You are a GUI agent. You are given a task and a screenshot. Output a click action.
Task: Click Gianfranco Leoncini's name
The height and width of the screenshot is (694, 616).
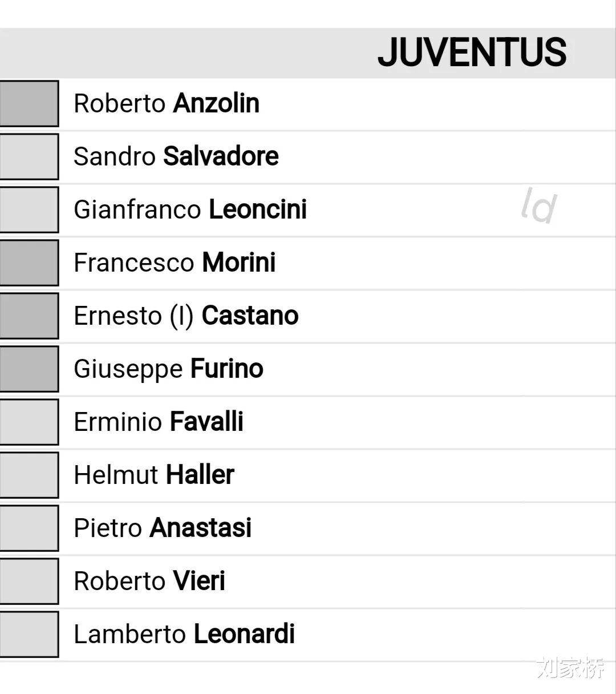point(191,209)
